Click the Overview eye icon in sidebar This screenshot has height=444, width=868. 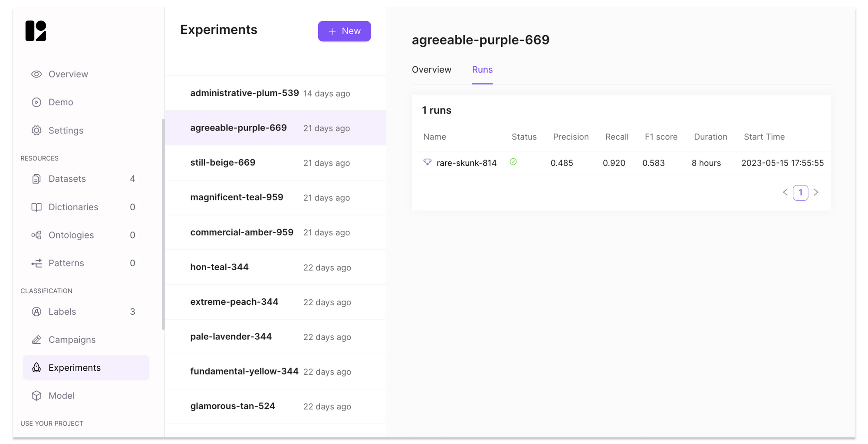pyautogui.click(x=36, y=74)
